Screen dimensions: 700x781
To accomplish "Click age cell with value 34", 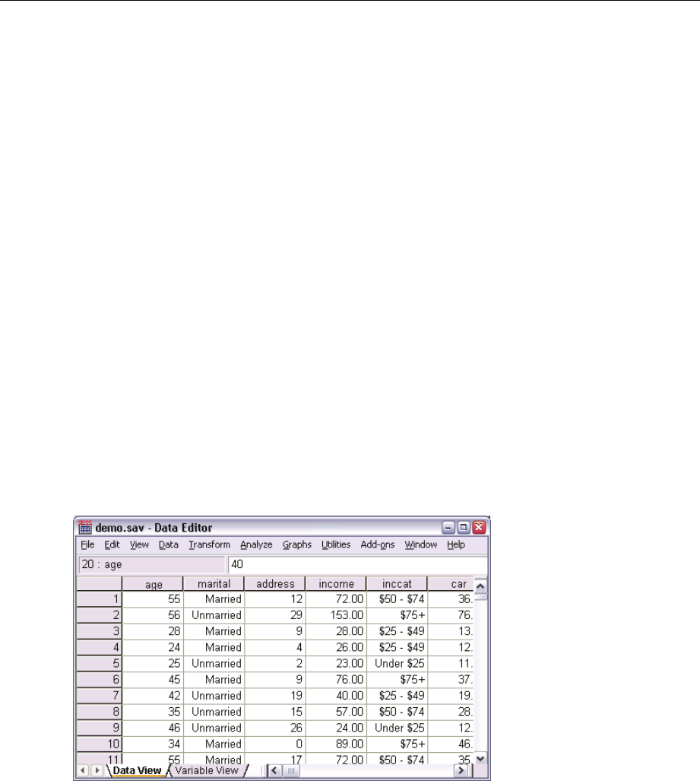I will click(153, 744).
